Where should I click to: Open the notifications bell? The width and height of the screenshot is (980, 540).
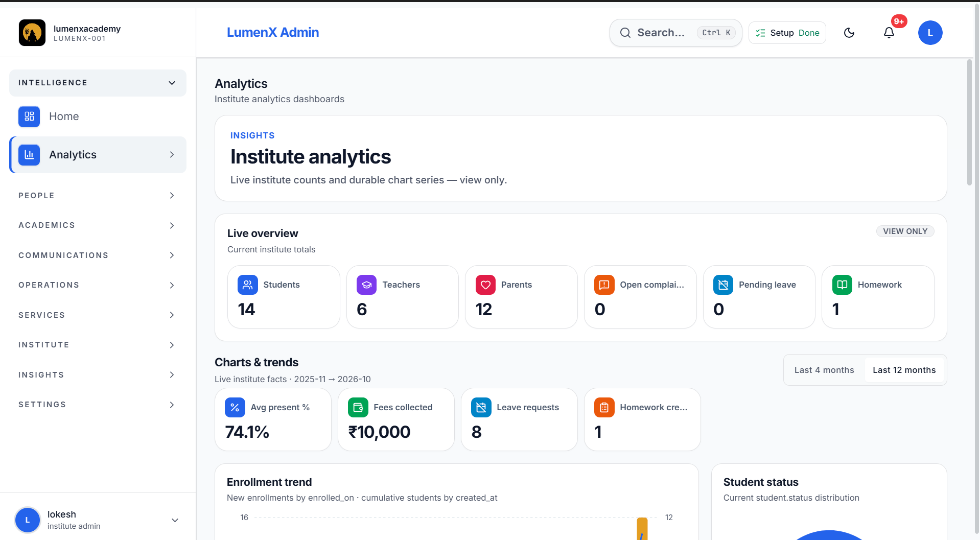889,33
